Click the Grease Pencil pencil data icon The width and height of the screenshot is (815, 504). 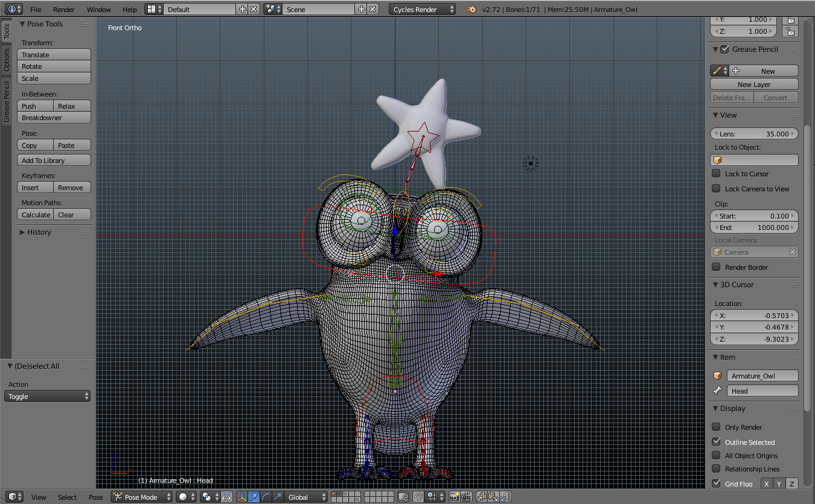(717, 71)
